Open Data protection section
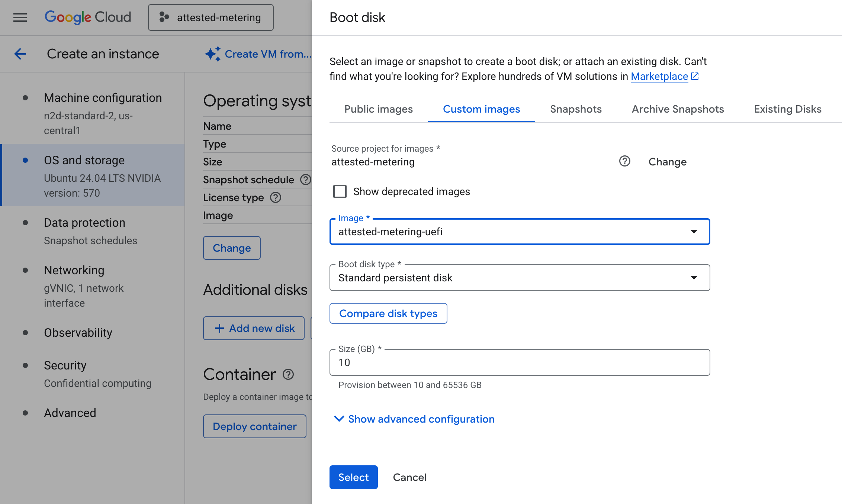Screen dimensions: 842x504 93,231
